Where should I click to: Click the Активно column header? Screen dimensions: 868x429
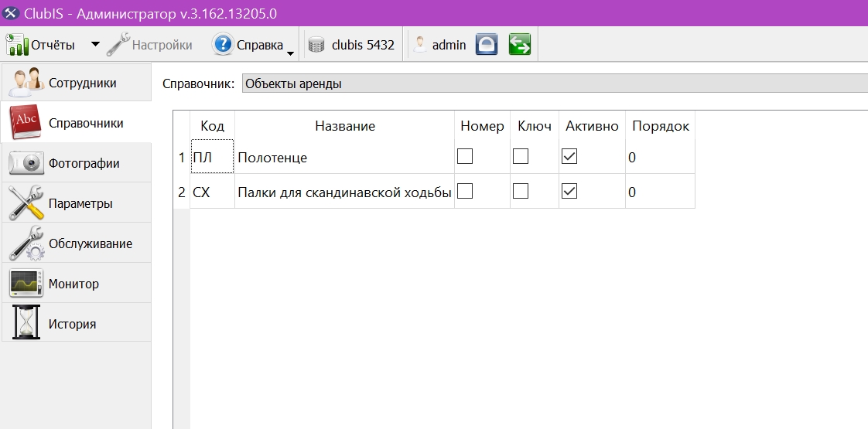(x=592, y=126)
